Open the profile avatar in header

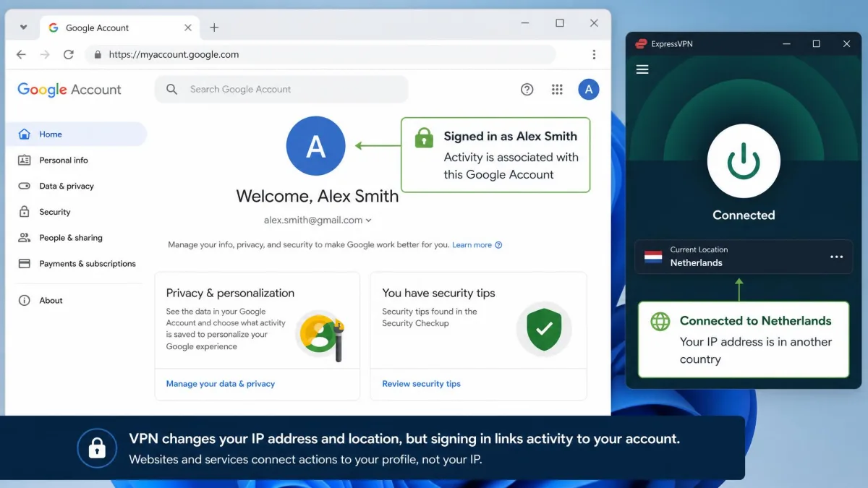589,90
